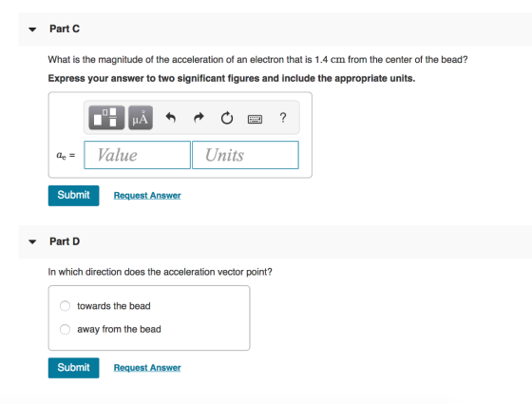Click the Part C heading
Image resolution: width=532 pixels, height=404 pixels.
click(x=65, y=29)
